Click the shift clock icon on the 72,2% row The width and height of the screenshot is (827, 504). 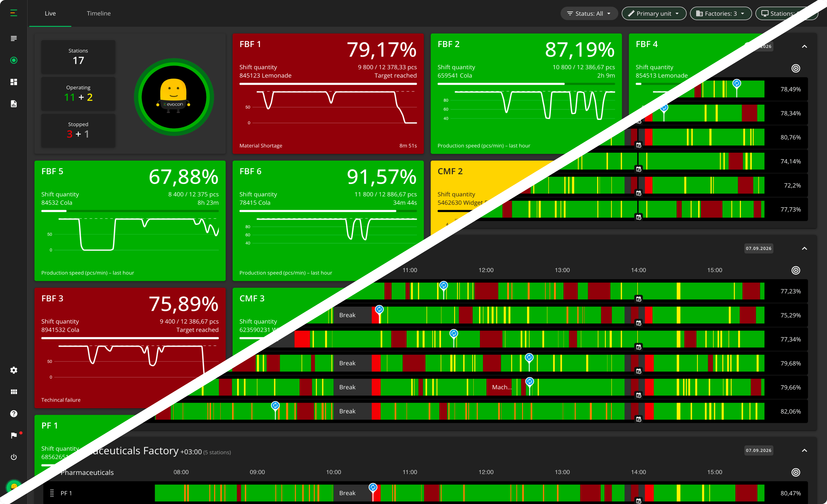click(639, 193)
